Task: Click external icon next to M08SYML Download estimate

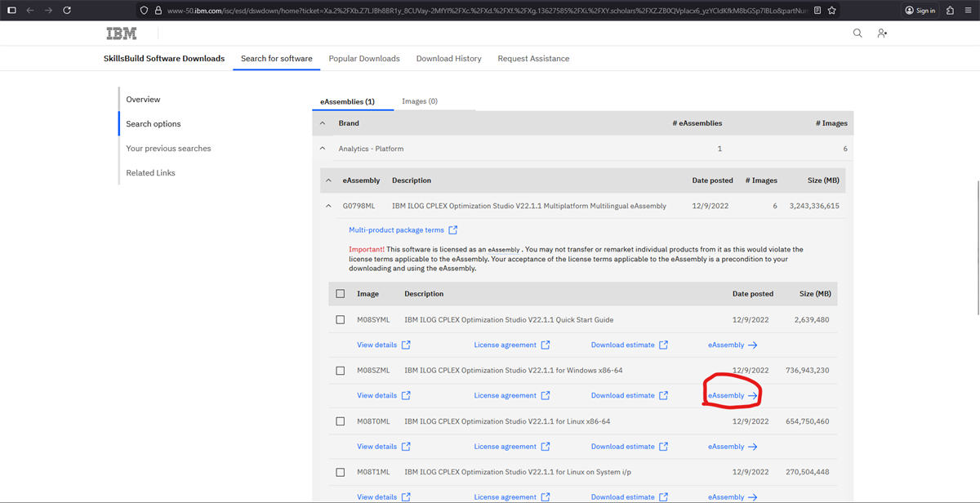Action: [x=663, y=345]
